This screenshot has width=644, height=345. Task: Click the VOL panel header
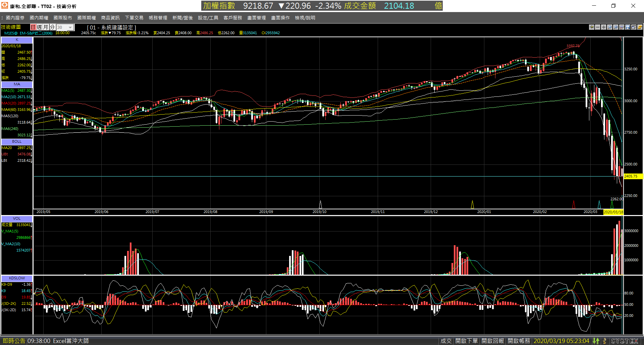click(x=17, y=219)
